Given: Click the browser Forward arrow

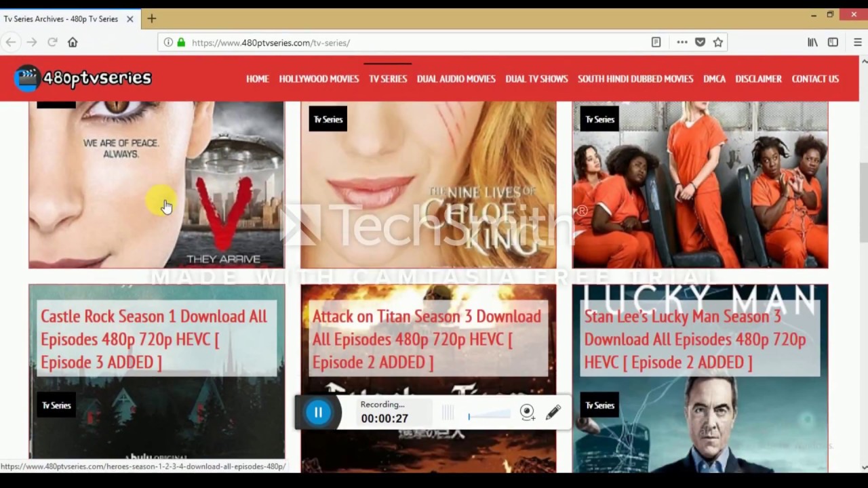Looking at the screenshot, I should (32, 42).
